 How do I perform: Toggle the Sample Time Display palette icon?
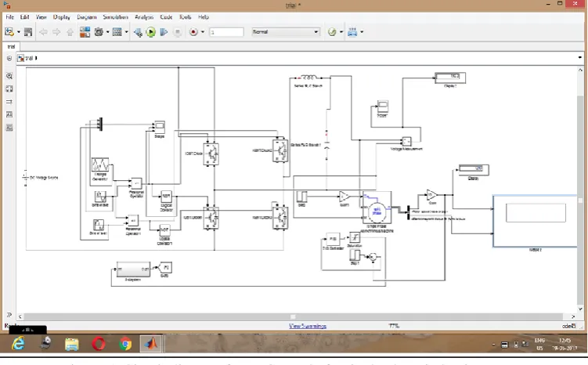(9, 102)
